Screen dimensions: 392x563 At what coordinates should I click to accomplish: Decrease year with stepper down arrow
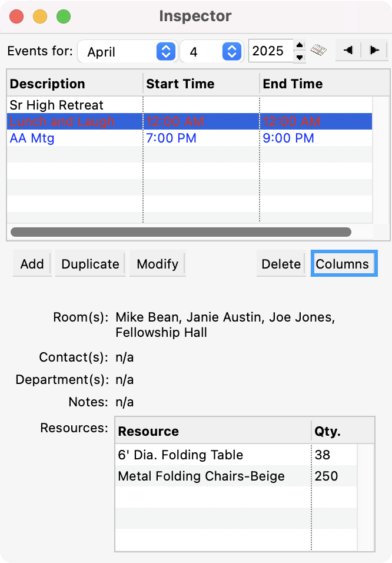click(x=300, y=57)
